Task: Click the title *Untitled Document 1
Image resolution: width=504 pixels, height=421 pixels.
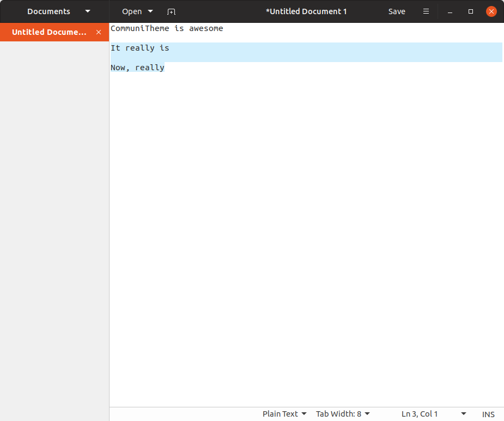Action: tap(306, 11)
